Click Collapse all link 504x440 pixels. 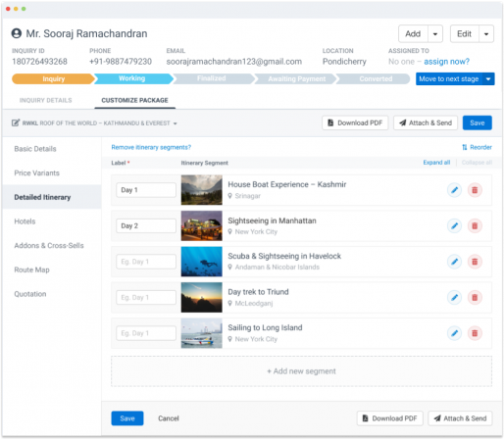(477, 163)
